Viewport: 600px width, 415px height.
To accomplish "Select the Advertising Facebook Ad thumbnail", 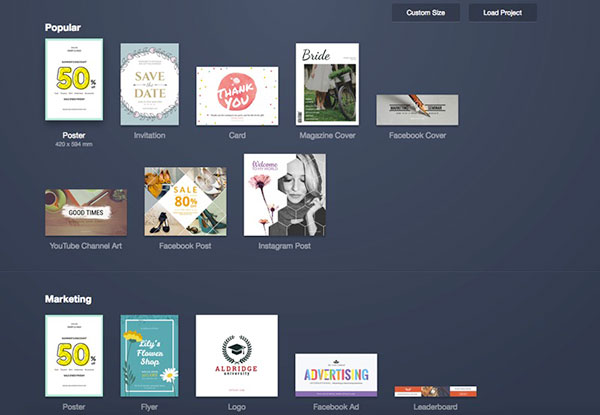I will point(336,375).
